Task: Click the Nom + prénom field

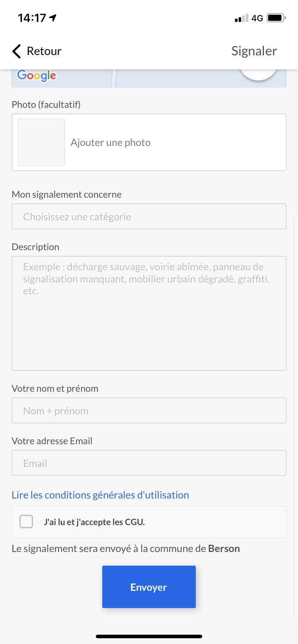Action: pos(149,410)
